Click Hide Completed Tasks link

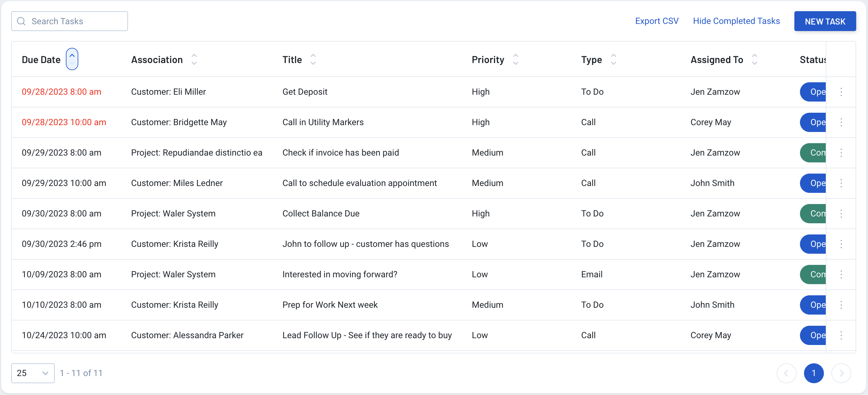coord(736,21)
